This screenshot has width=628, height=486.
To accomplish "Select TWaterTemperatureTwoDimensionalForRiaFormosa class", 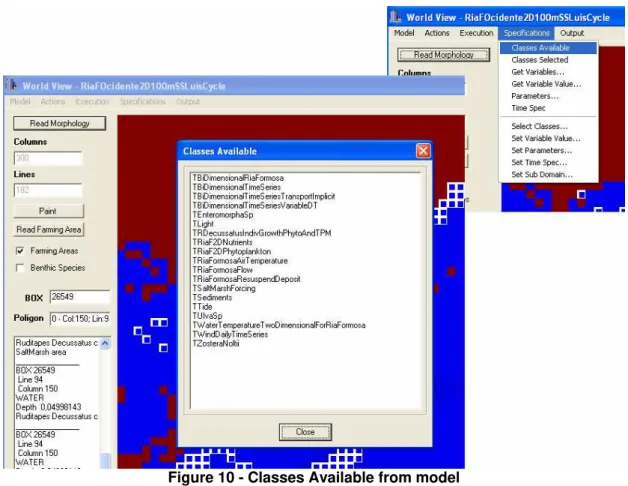I will [x=279, y=325].
